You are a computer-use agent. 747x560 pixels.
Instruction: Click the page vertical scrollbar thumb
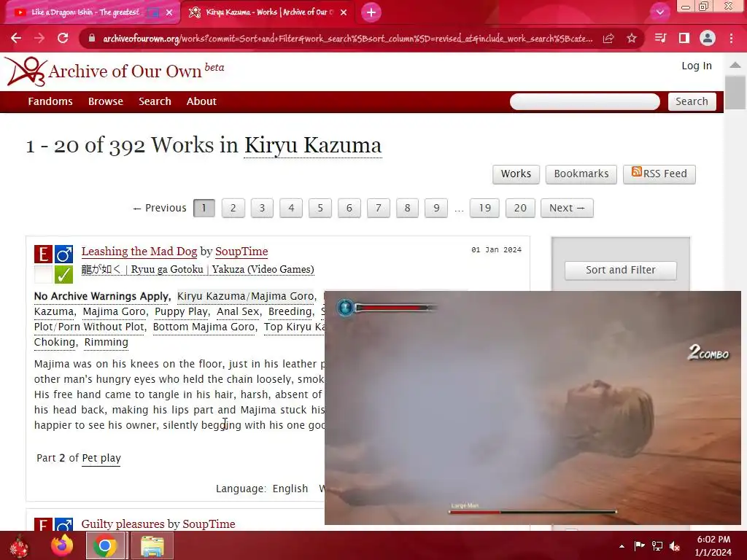pos(735,93)
